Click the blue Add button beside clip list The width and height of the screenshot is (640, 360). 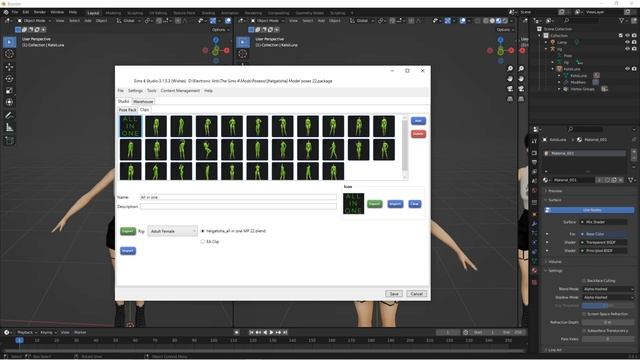pyautogui.click(x=418, y=121)
